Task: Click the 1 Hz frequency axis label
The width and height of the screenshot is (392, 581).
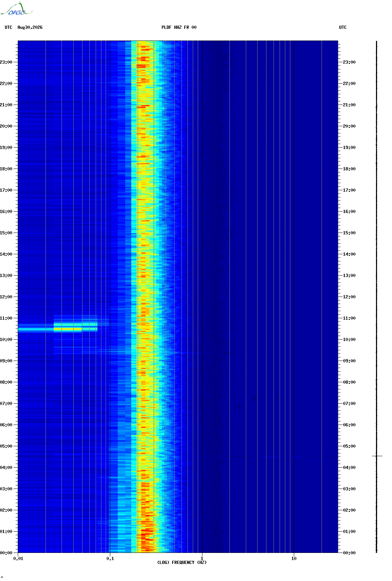Action: click(x=202, y=559)
